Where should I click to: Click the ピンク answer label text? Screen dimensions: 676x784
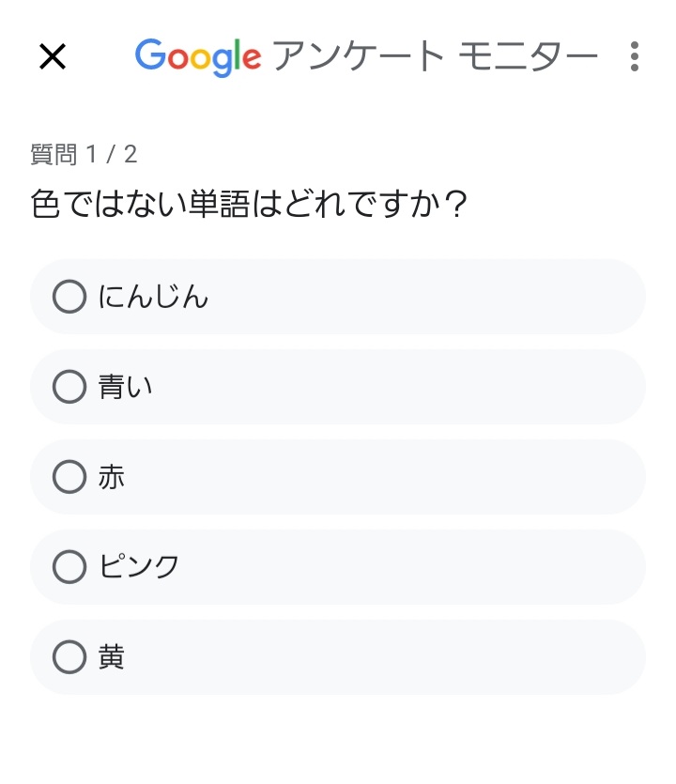click(x=139, y=567)
